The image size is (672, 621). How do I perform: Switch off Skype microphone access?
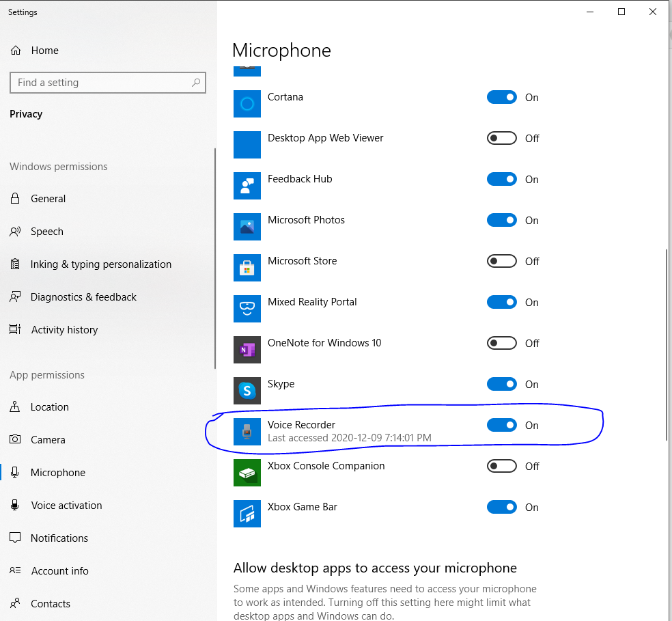(x=502, y=384)
